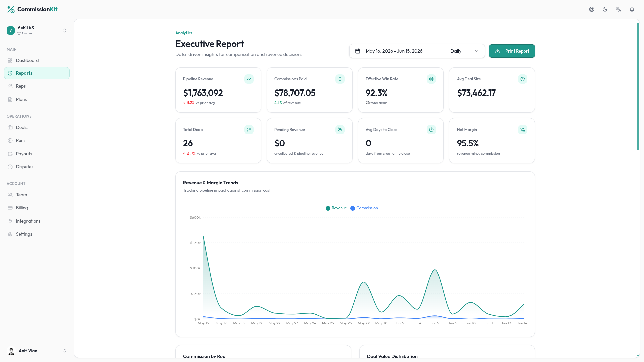The image size is (644, 362).
Task: Click the $1,763,092 pipeline revenue value
Action: coord(203,93)
